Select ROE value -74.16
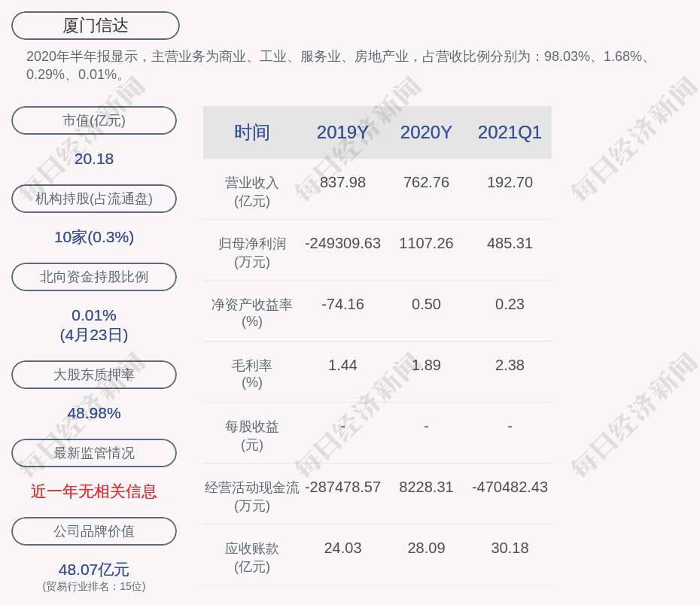700x605 pixels. point(343,304)
